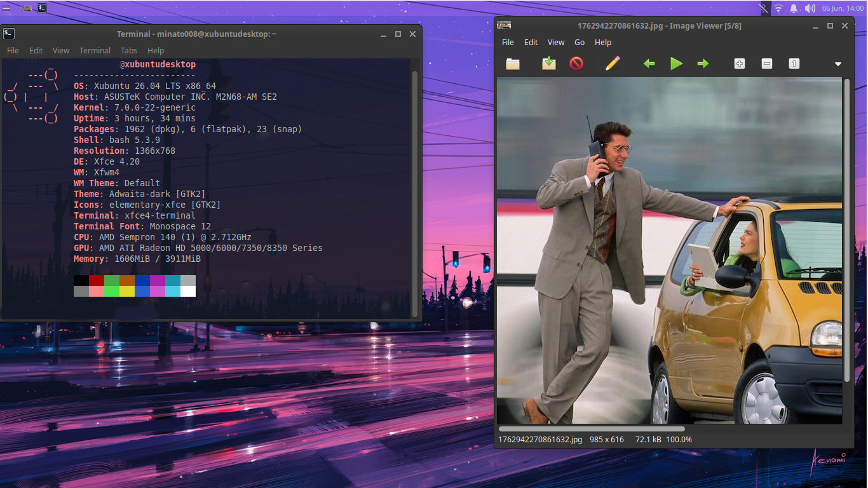868x488 pixels.
Task: Open the clock showing 06 Jun, 14:00
Action: pyautogui.click(x=843, y=8)
